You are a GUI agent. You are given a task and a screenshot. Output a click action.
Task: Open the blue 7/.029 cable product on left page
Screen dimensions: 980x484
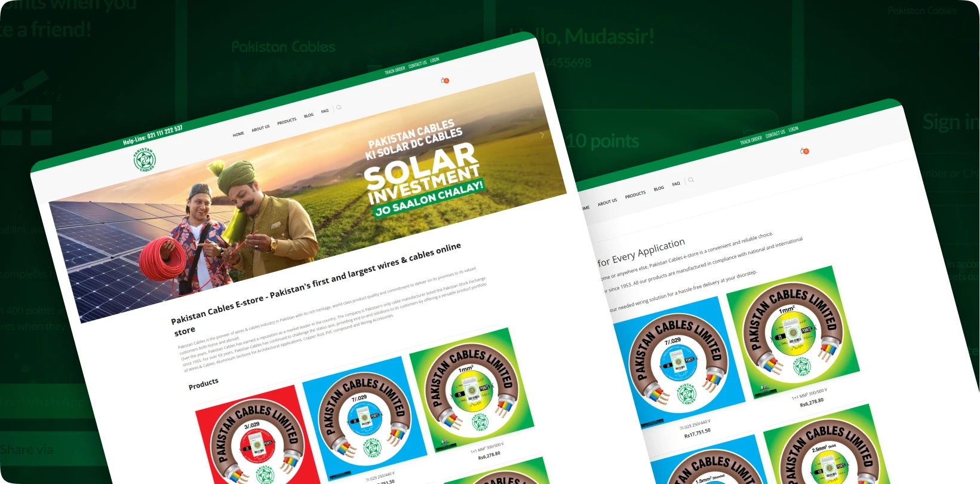tap(364, 418)
